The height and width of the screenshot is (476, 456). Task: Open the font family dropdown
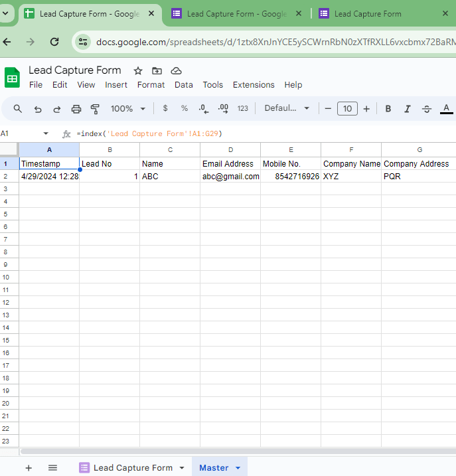(287, 108)
